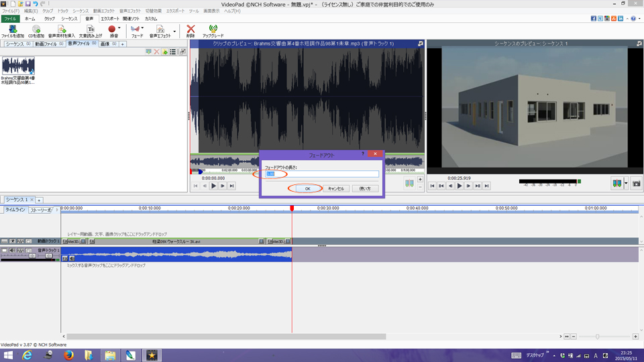The width and height of the screenshot is (644, 362).
Task: Toggle the first button on 音声トラック 1 header
Action: pyautogui.click(x=4, y=250)
